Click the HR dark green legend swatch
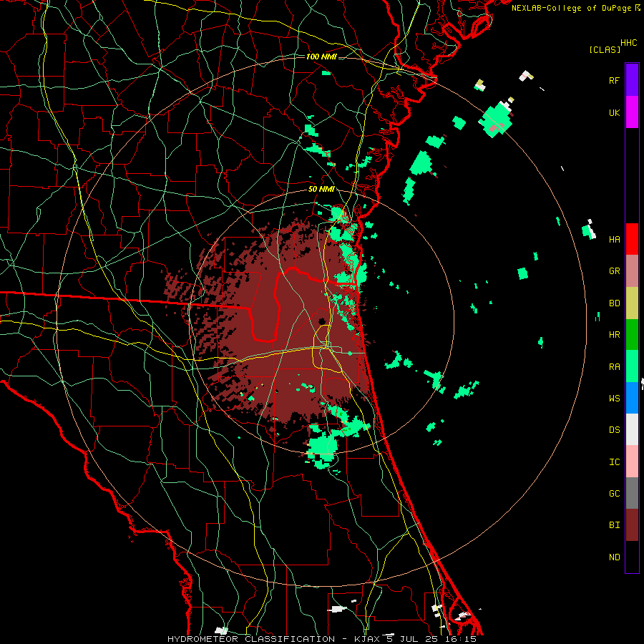The image size is (644, 644). click(x=632, y=335)
